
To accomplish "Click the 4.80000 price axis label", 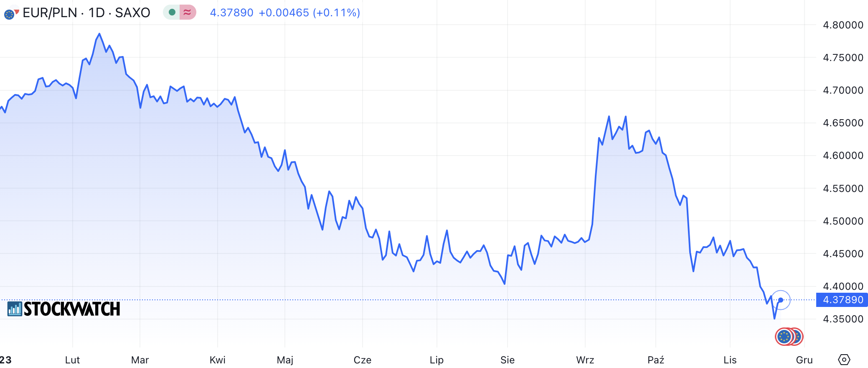I will (x=843, y=25).
